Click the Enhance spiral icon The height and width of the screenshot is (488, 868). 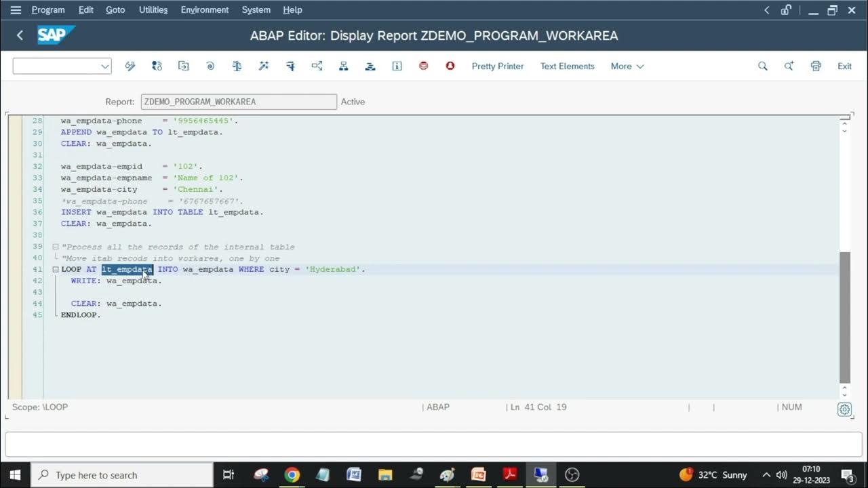pyautogui.click(x=210, y=66)
